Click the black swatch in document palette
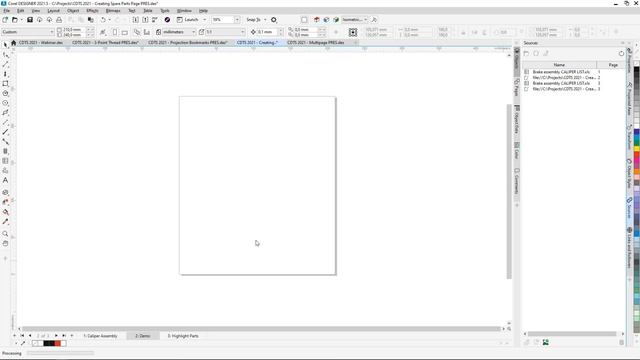Image resolution: width=640 pixels, height=360 pixels. (49, 343)
